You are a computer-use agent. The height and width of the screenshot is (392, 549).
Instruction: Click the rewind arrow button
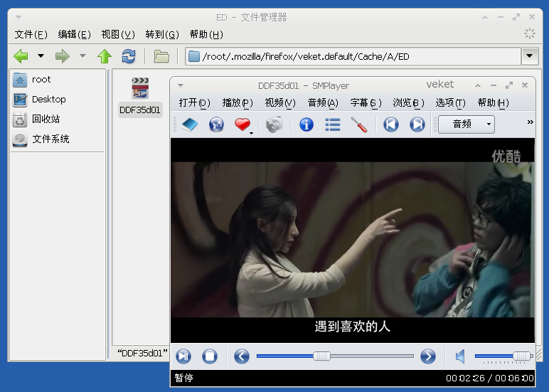coord(242,356)
